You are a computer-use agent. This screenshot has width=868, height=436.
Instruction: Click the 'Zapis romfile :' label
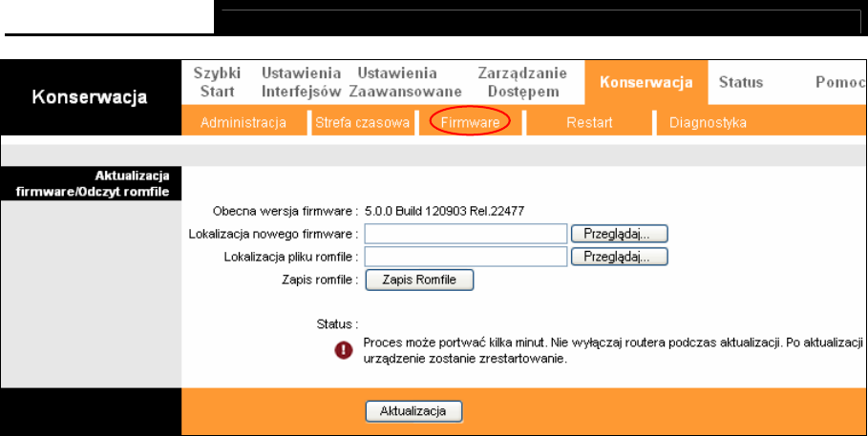click(x=320, y=280)
